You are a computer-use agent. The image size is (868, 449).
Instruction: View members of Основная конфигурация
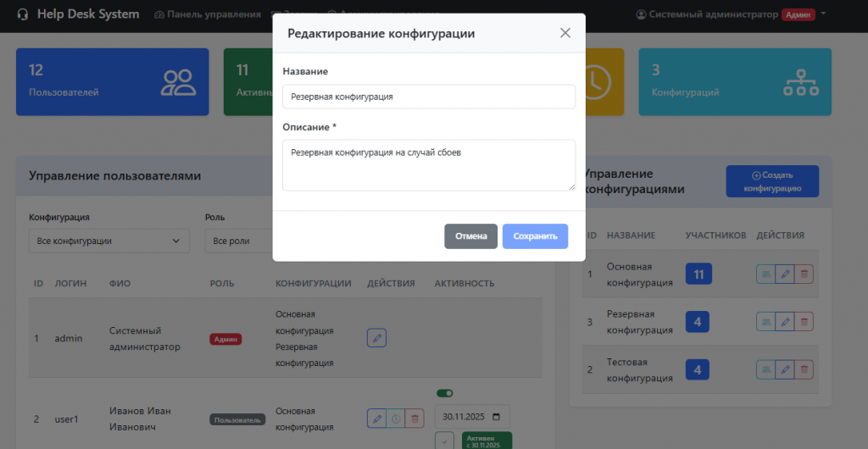tap(766, 274)
